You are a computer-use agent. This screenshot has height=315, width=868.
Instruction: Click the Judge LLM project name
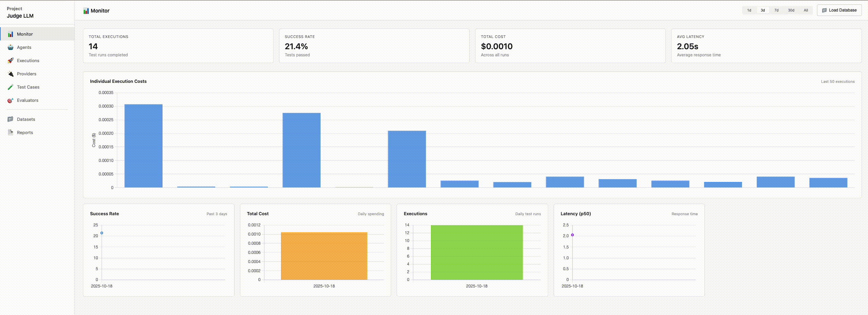pyautogui.click(x=20, y=16)
